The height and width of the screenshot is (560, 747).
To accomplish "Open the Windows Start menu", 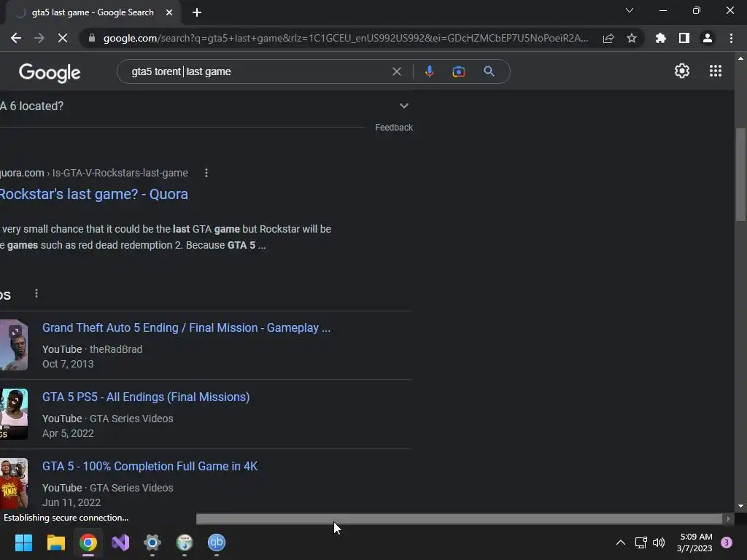I will pos(23,542).
